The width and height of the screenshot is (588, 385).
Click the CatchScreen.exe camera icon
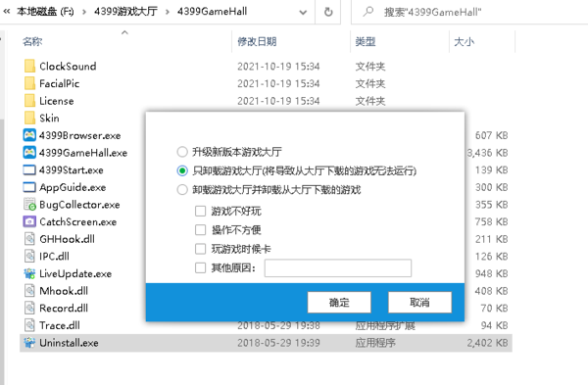tap(29, 221)
